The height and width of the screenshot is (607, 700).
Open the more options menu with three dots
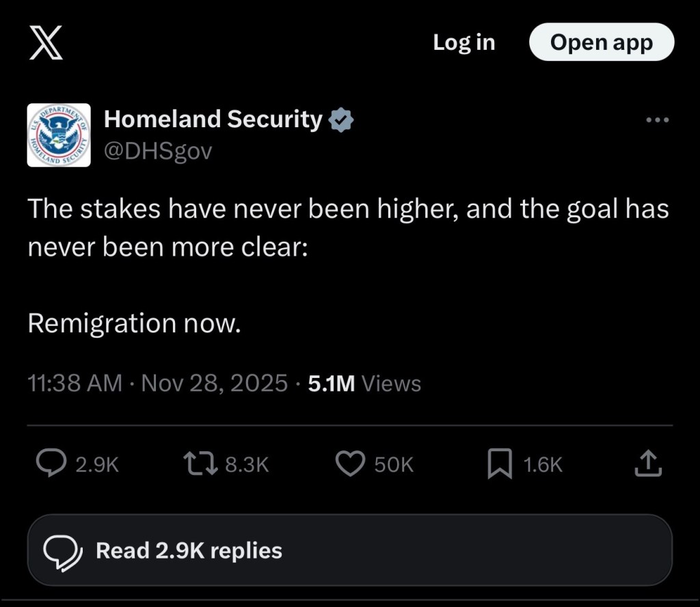click(x=657, y=119)
